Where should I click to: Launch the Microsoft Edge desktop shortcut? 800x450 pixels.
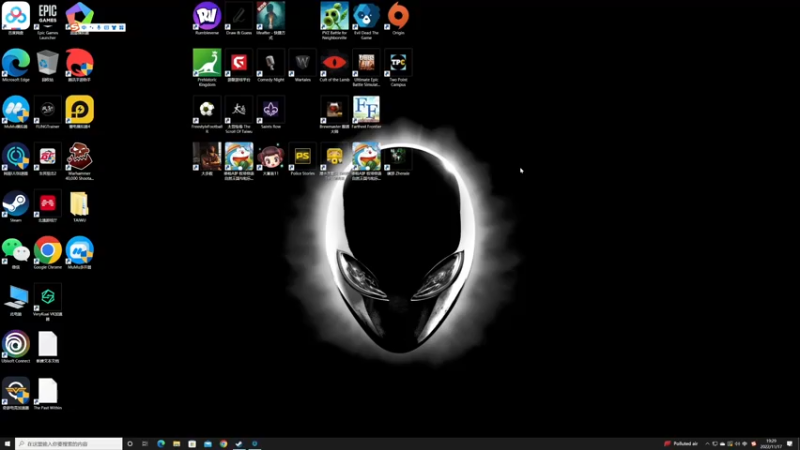(16, 65)
